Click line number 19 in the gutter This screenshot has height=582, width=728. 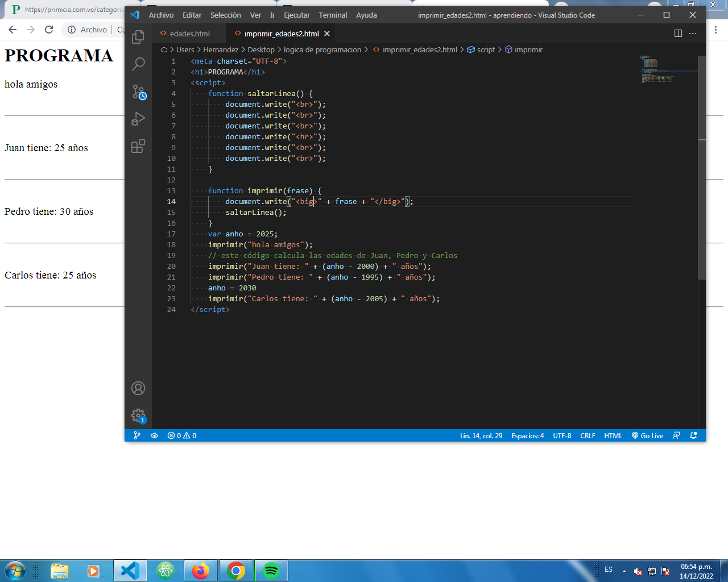point(171,255)
